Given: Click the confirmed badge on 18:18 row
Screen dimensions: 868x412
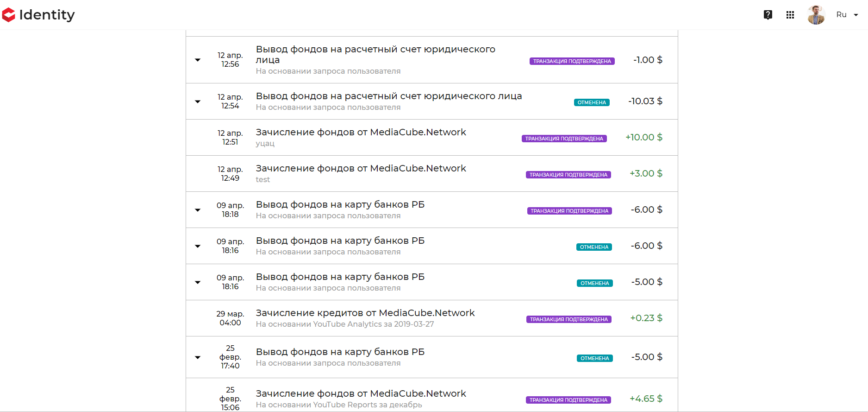Looking at the screenshot, I should (x=569, y=211).
